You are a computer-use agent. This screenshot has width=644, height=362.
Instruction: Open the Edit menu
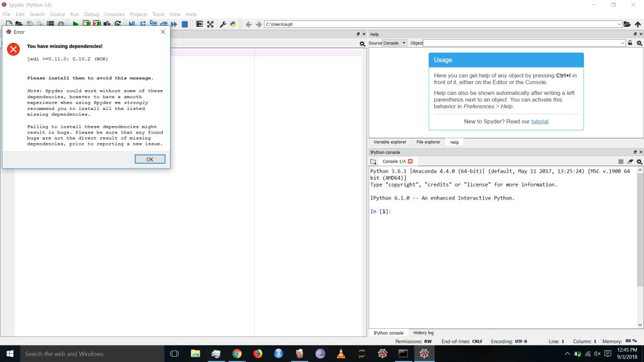[20, 14]
